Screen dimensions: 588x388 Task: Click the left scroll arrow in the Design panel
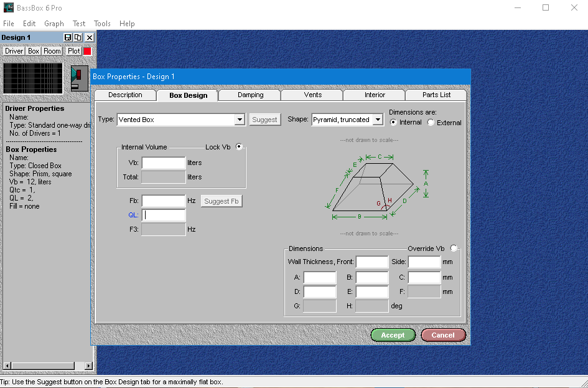pos(5,366)
